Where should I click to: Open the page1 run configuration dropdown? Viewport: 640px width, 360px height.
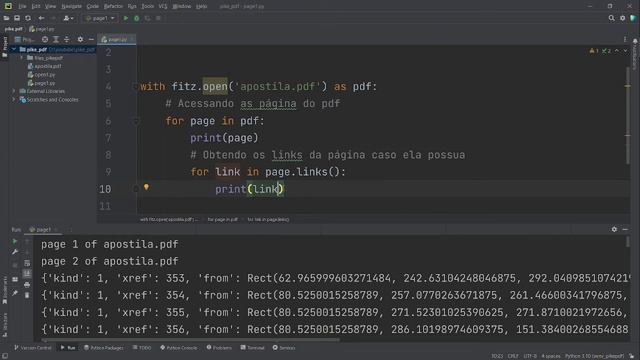pyautogui.click(x=100, y=18)
